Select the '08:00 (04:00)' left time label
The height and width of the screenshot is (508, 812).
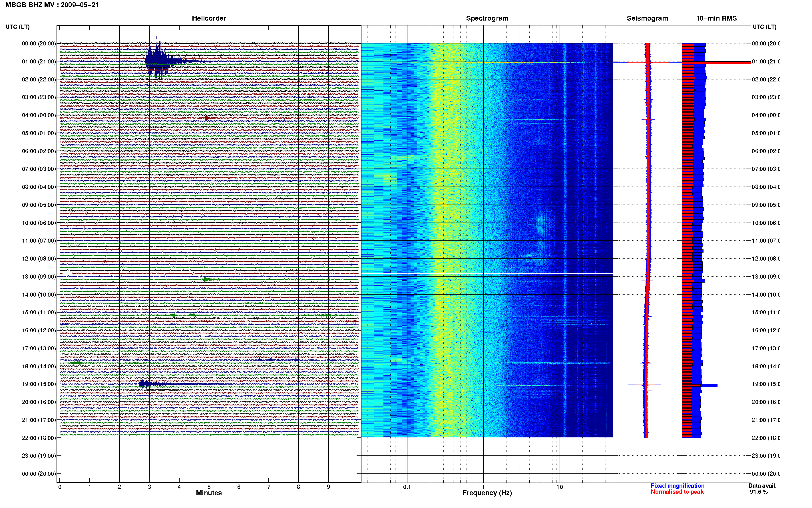[39, 187]
